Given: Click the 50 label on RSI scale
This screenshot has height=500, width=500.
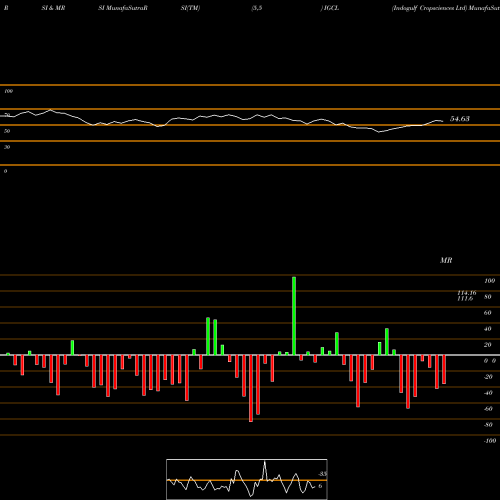Looking at the screenshot, I should point(7,131).
